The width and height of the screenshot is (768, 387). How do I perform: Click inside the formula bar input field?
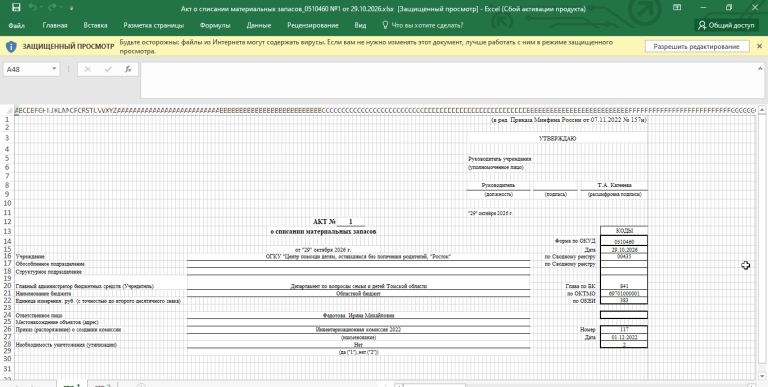pyautogui.click(x=451, y=80)
